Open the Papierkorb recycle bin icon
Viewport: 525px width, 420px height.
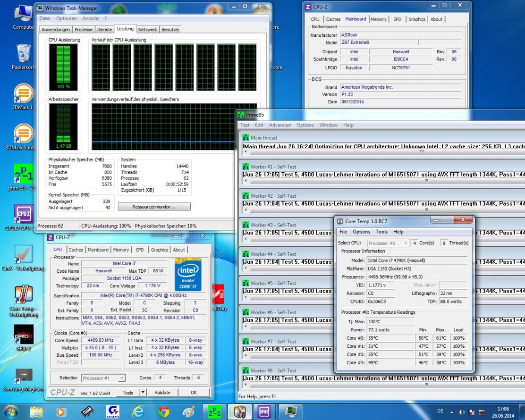(23, 57)
